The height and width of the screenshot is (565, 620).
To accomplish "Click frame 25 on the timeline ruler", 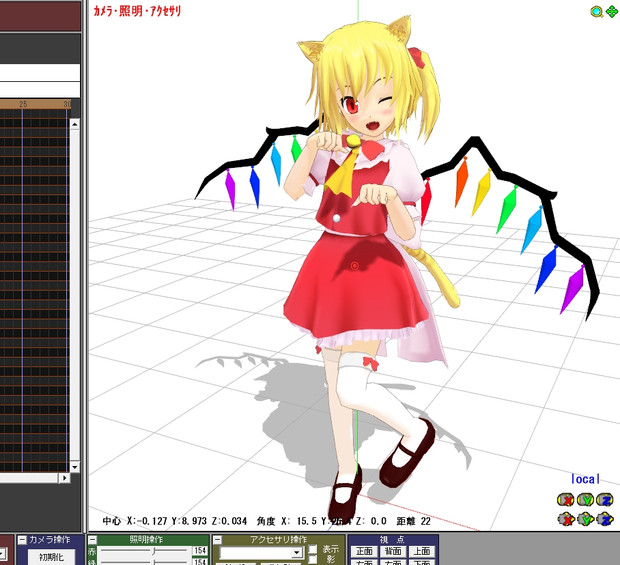I will click(x=23, y=104).
